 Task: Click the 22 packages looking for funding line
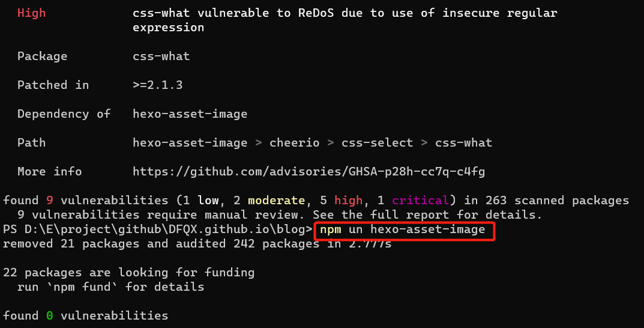coord(128,273)
